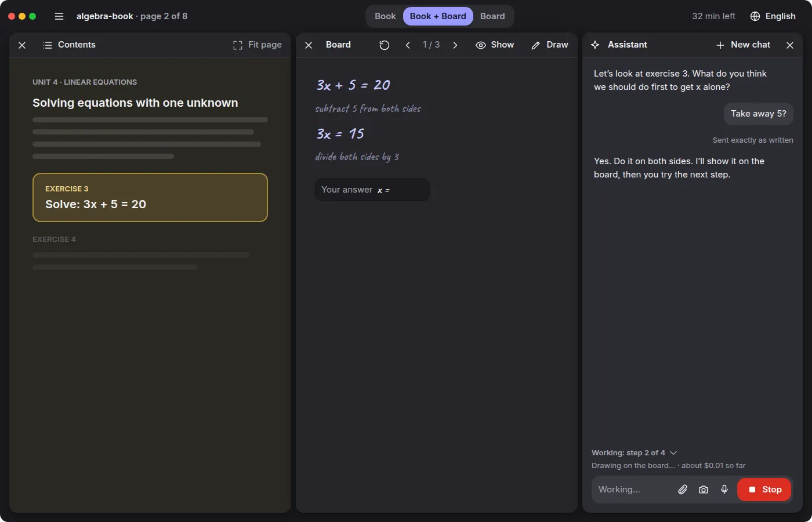Click the Assistant sparkle icon
This screenshot has width=812, height=522.
tap(595, 45)
